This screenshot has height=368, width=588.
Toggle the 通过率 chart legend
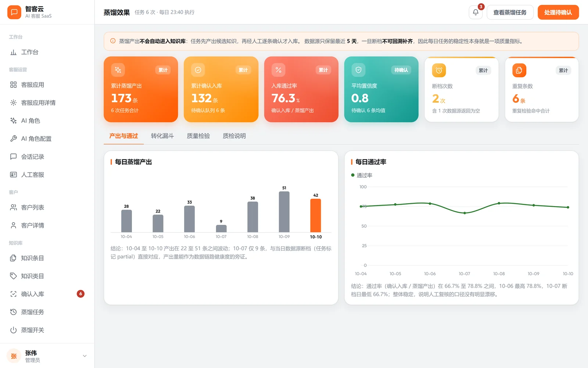pos(362,175)
